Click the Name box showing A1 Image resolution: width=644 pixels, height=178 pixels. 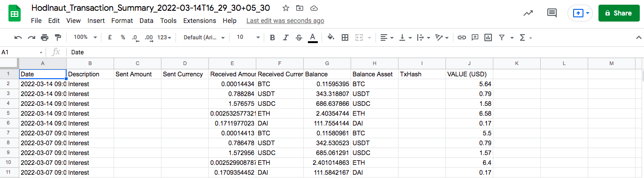pyautogui.click(x=23, y=52)
